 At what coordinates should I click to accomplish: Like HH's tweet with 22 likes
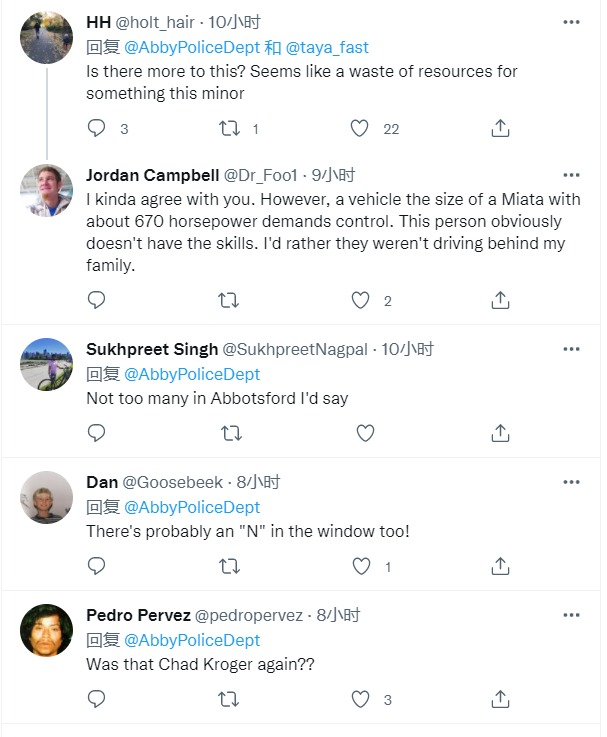[x=361, y=128]
